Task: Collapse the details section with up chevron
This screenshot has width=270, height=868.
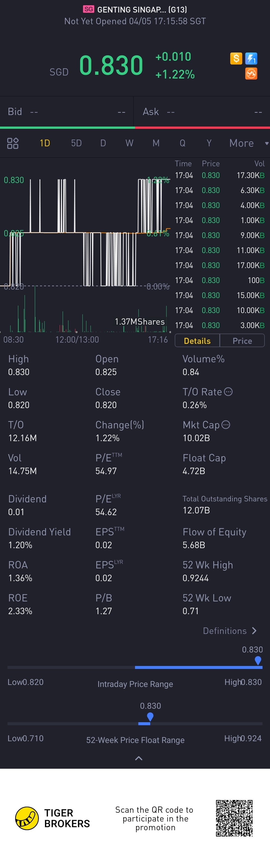Action: click(x=139, y=758)
